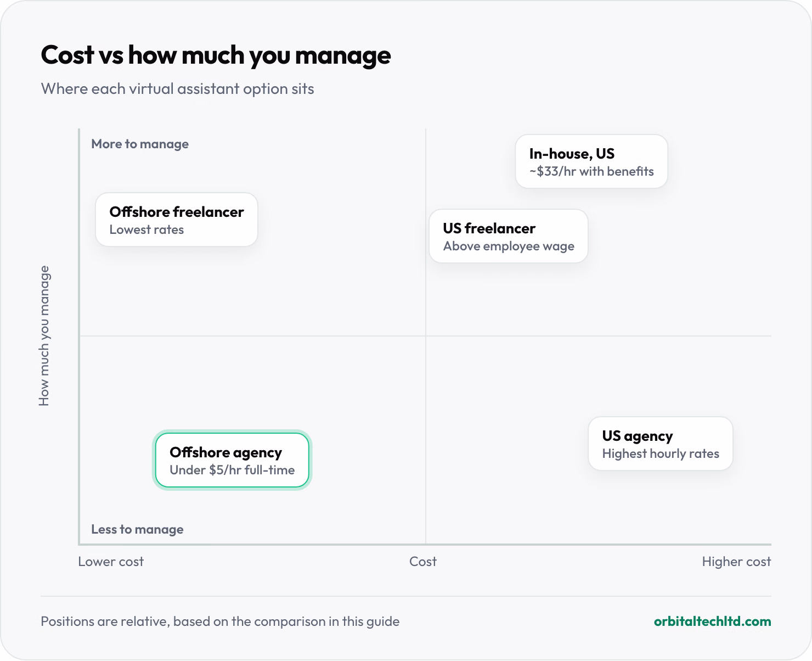Image resolution: width=812 pixels, height=661 pixels.
Task: Select the Offshore freelancer card
Action: click(177, 220)
